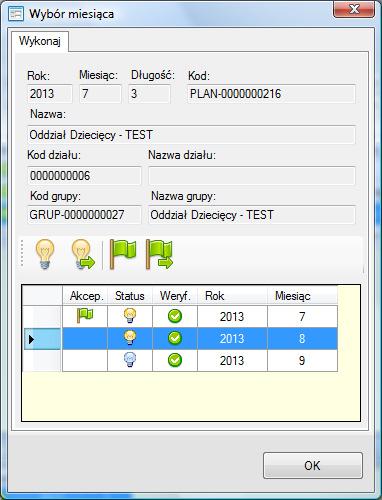Click the empty Akcep. cell in month 9 row
Image resolution: width=382 pixels, height=500 pixels.
click(85, 361)
